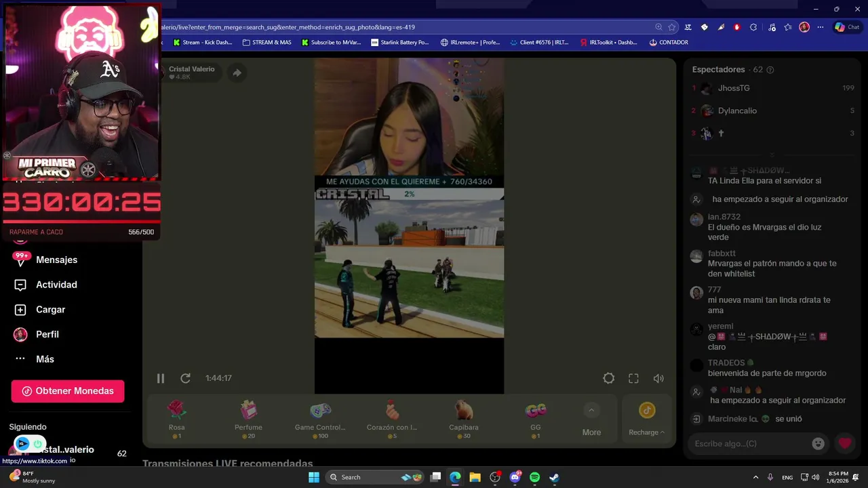
Task: Open Discord from taskbar
Action: click(x=515, y=477)
